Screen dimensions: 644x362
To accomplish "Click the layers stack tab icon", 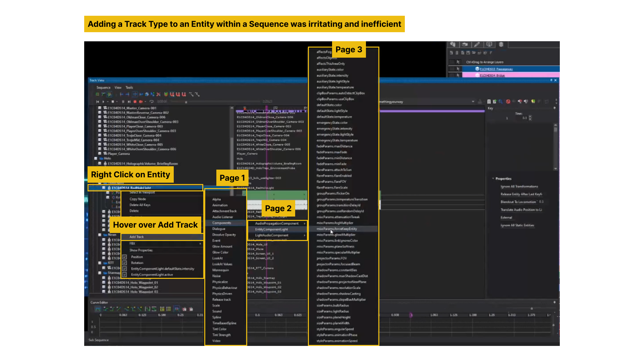I will click(x=501, y=44).
